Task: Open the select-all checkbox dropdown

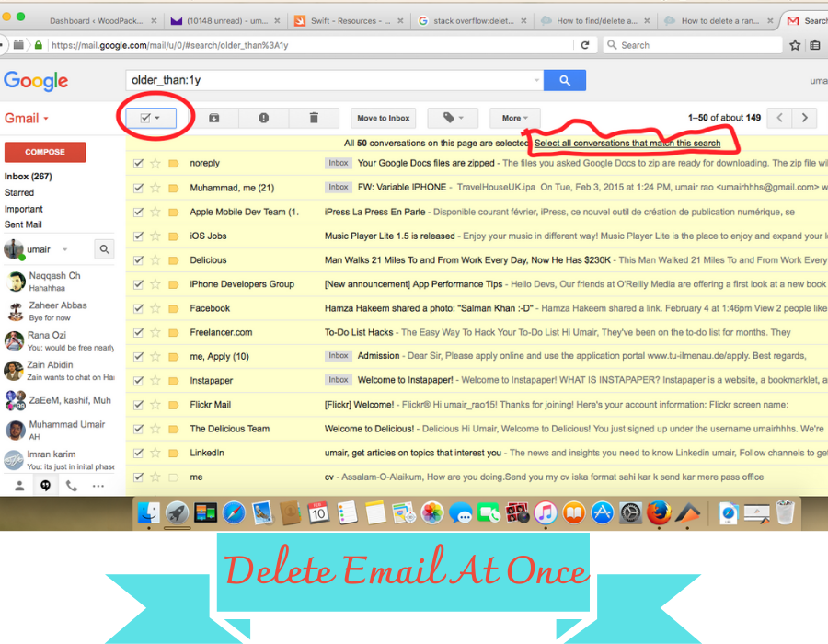Action: (x=157, y=119)
